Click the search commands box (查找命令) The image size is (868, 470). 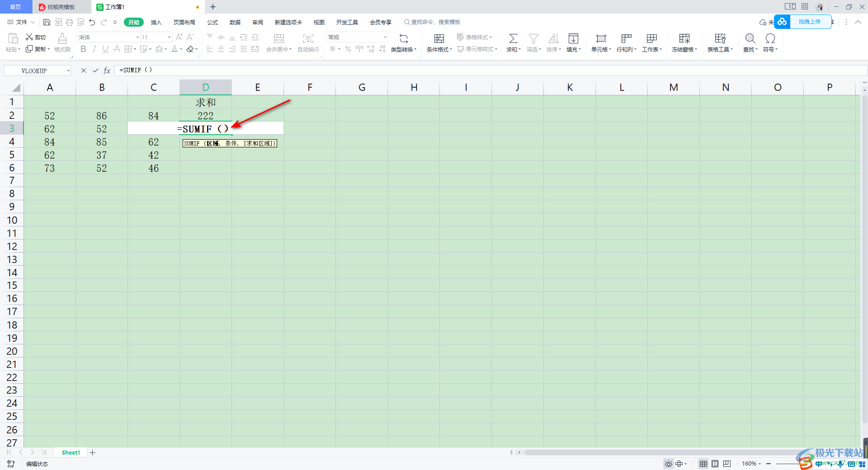pyautogui.click(x=432, y=22)
